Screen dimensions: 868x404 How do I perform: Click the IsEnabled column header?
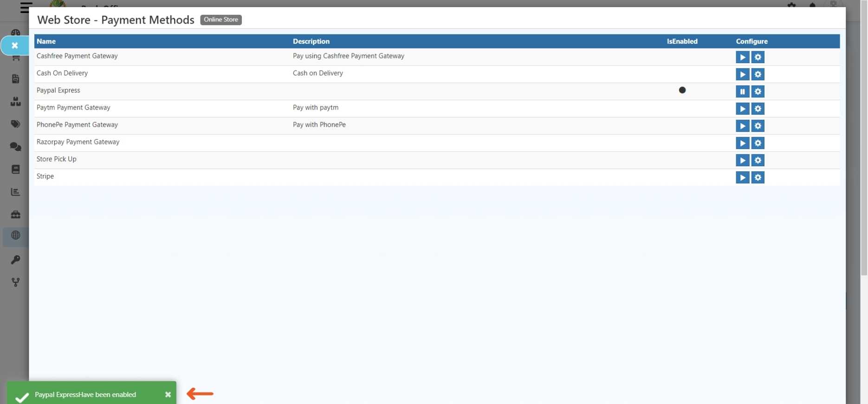[x=682, y=41]
